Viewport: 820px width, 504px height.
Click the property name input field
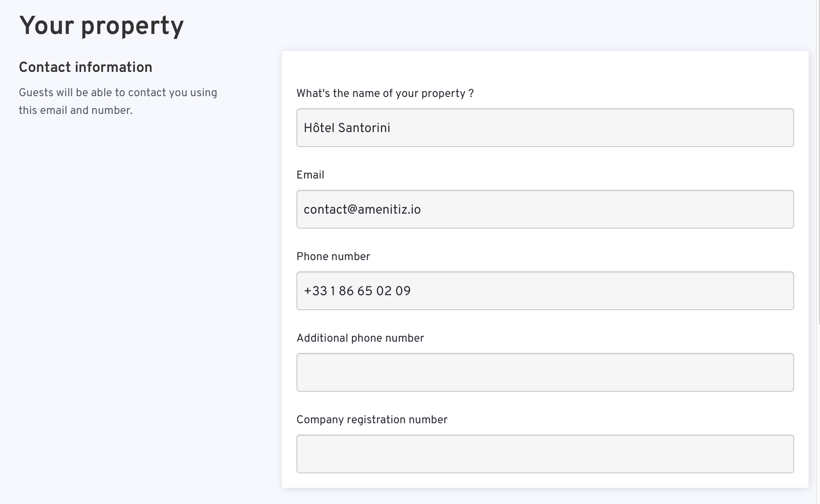pyautogui.click(x=545, y=128)
